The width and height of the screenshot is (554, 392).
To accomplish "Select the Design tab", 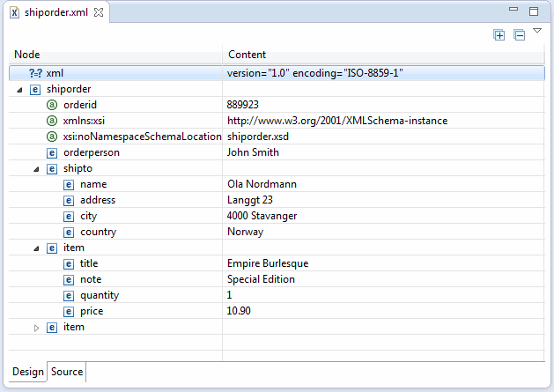I will 28,372.
